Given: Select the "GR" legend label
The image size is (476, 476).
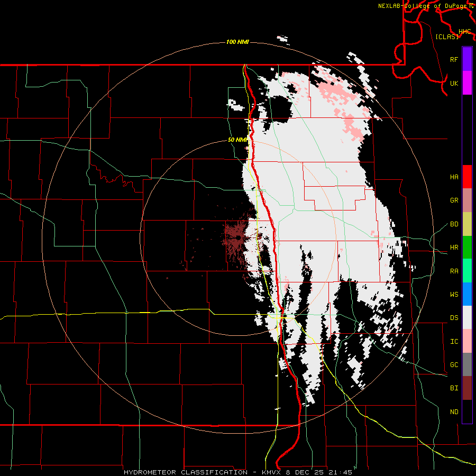Looking at the screenshot, I should 454,200.
